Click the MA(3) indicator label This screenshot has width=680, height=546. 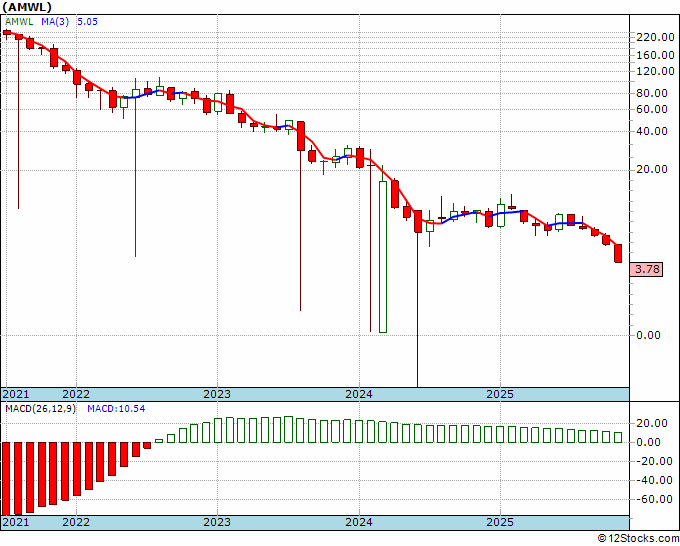point(55,22)
